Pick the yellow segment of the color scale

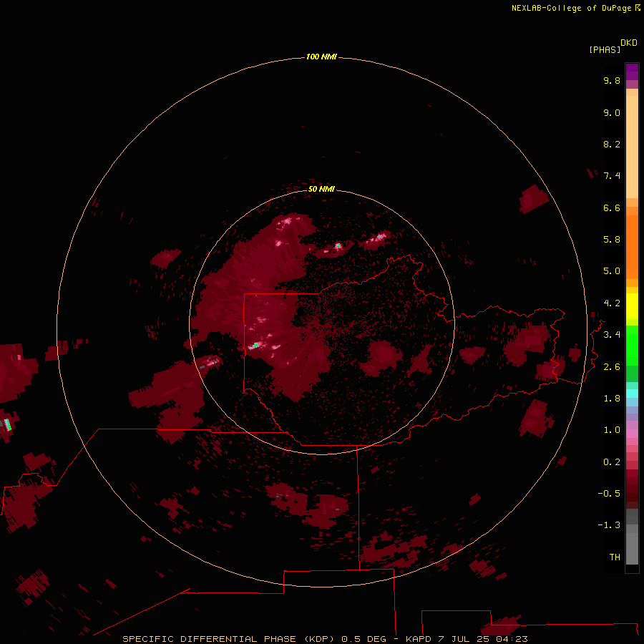click(632, 306)
